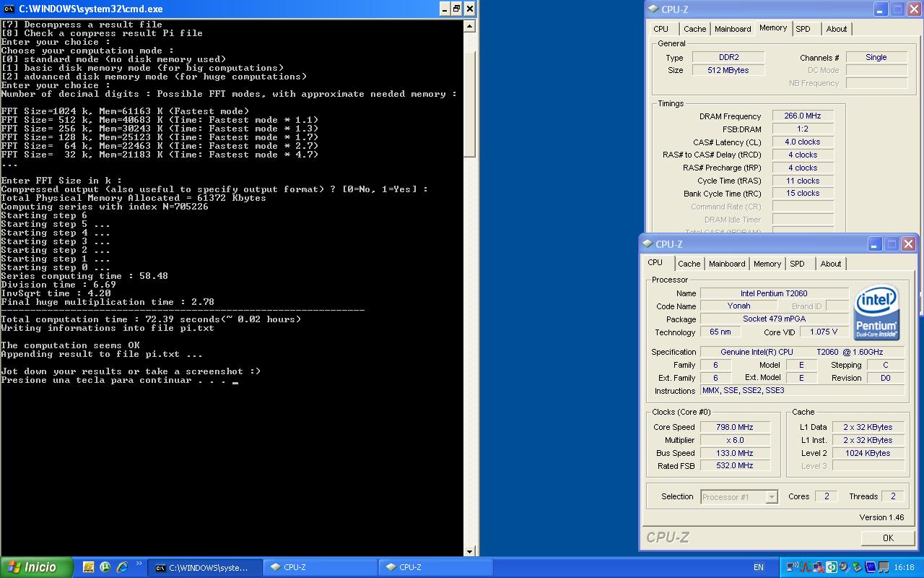Click the DRAM Frequency value 266.0 MHz

click(x=802, y=116)
